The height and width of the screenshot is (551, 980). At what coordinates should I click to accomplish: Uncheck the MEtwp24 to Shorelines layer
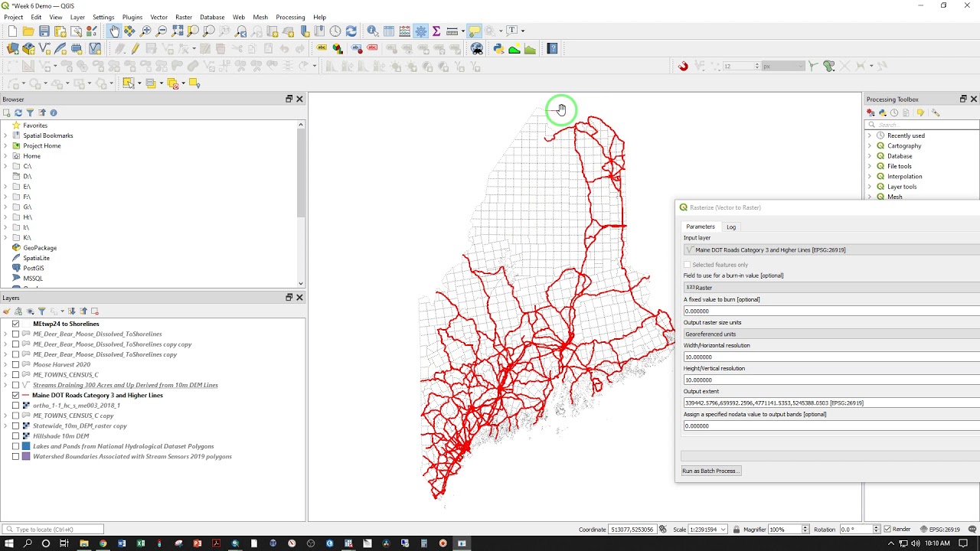point(15,324)
